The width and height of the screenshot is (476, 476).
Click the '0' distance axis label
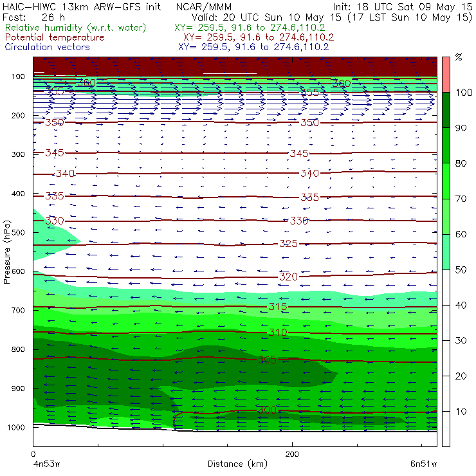tap(33, 454)
